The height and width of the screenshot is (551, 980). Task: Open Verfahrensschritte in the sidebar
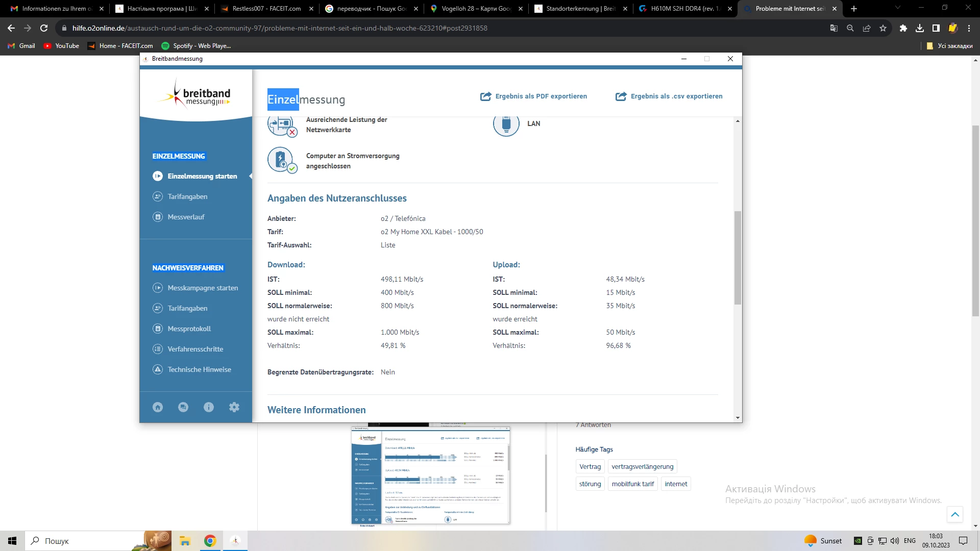pos(195,349)
